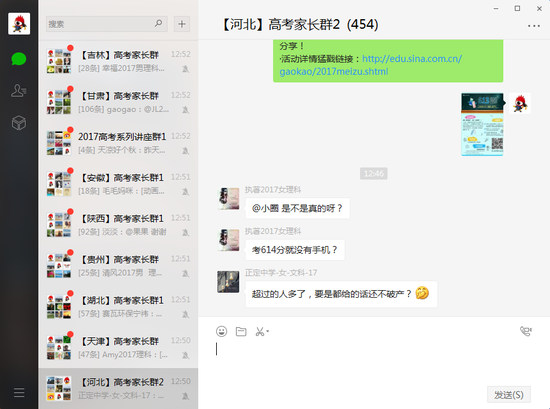
Task: Open the edu.sina.com.cn link in message
Action: pyautogui.click(x=371, y=65)
